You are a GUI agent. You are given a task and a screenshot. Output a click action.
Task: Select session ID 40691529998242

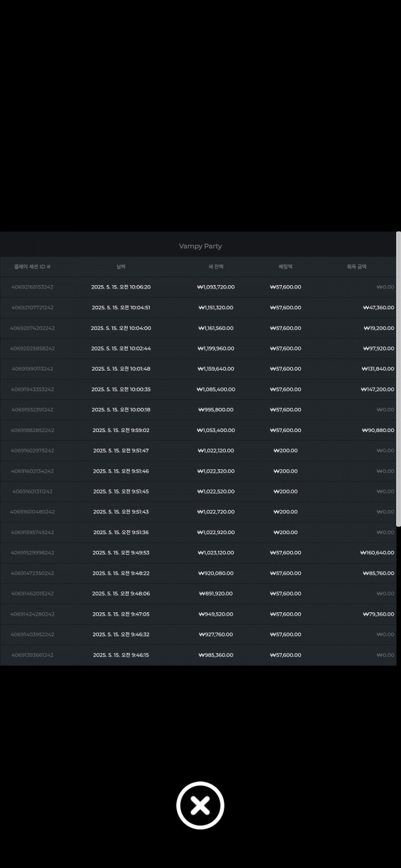33,553
